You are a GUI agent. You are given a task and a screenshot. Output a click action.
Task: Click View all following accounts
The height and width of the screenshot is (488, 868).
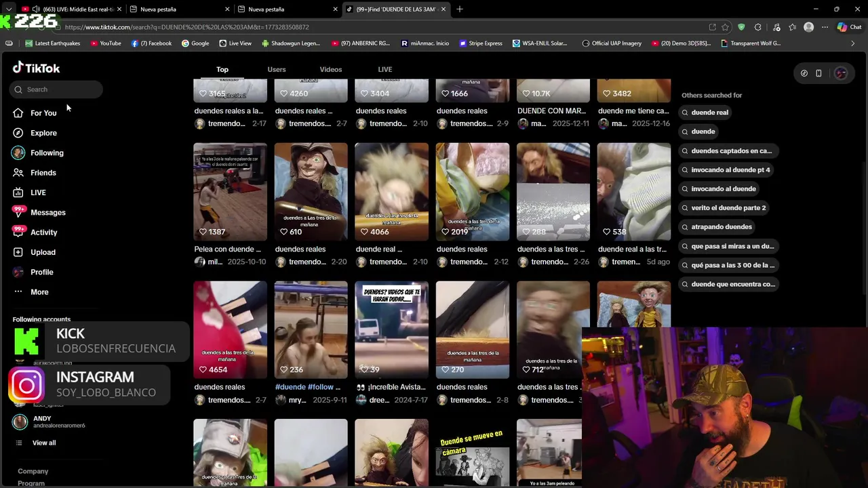44,443
